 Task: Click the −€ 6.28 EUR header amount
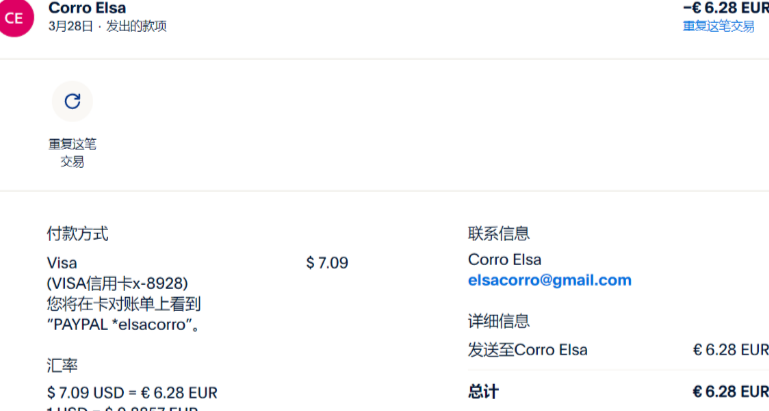point(725,8)
